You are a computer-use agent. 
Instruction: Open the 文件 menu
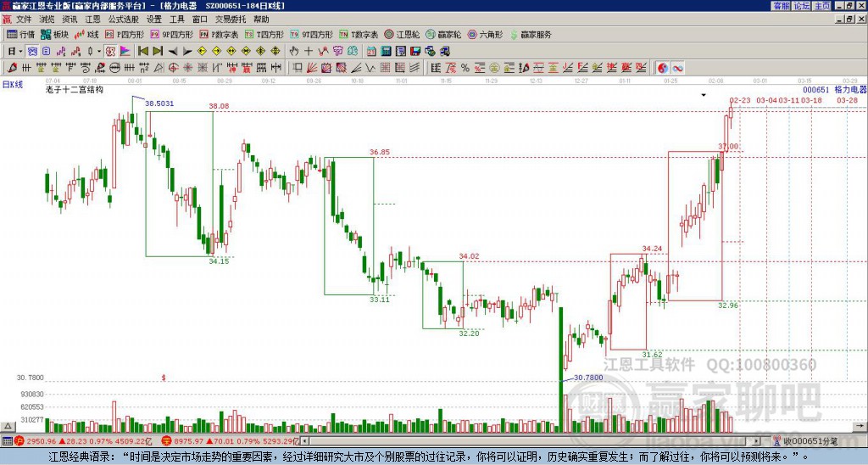(x=23, y=20)
